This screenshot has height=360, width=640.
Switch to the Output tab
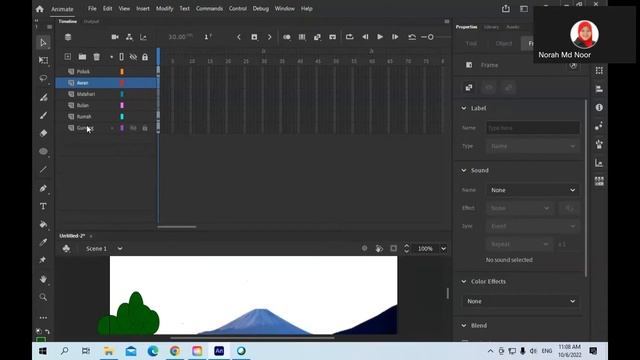[91, 21]
